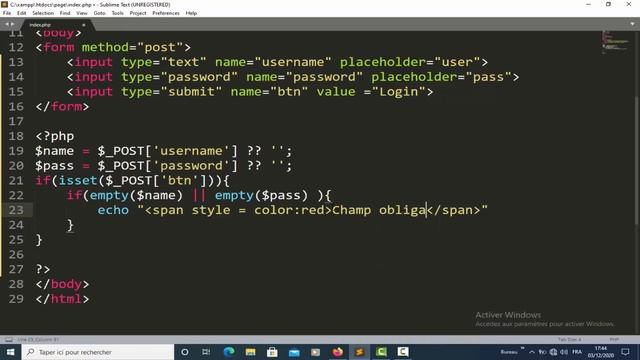Open the Goto menu
The width and height of the screenshot is (640, 360).
(99, 13)
